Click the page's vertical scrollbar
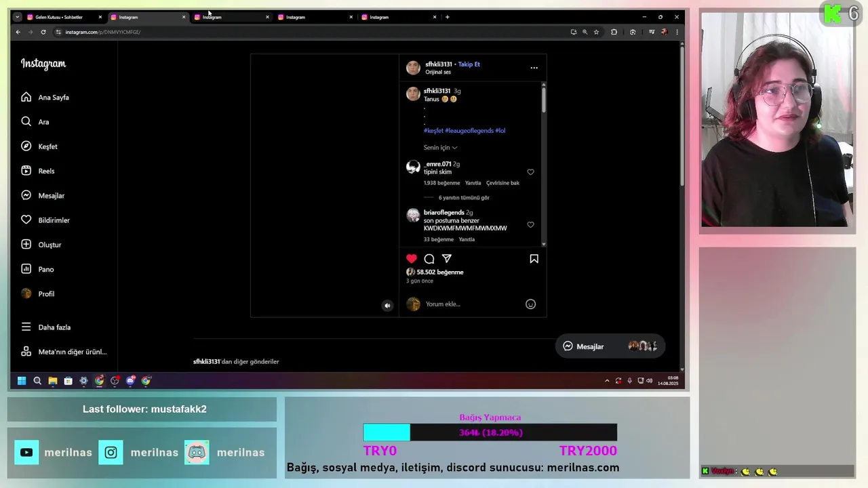Screen dimensions: 868x488 pos(682,115)
